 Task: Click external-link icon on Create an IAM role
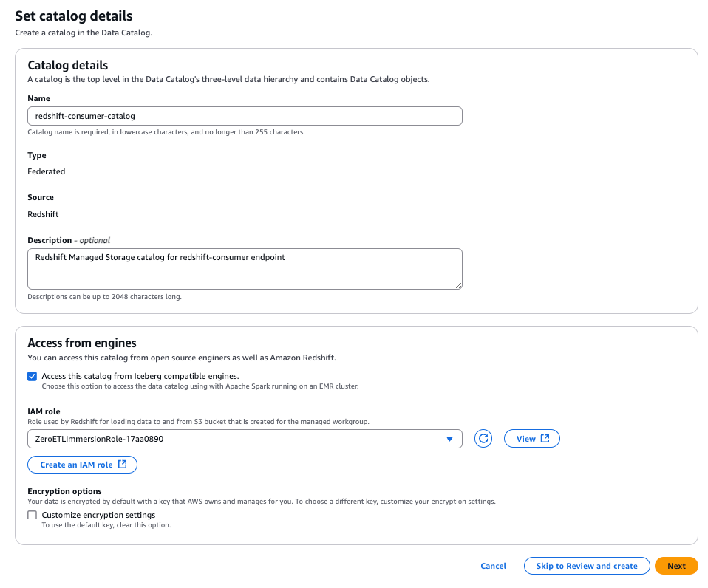tap(123, 465)
